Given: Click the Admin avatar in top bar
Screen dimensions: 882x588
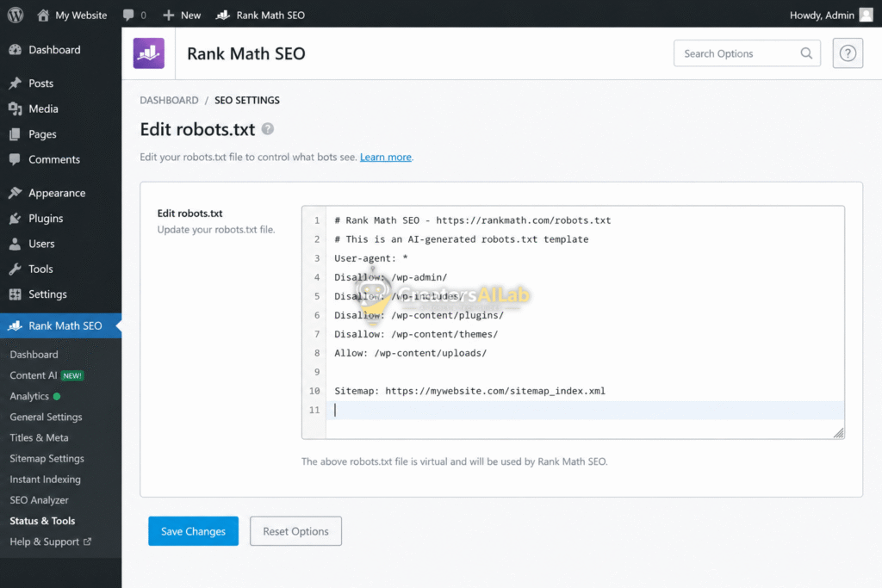Looking at the screenshot, I should click(866, 15).
